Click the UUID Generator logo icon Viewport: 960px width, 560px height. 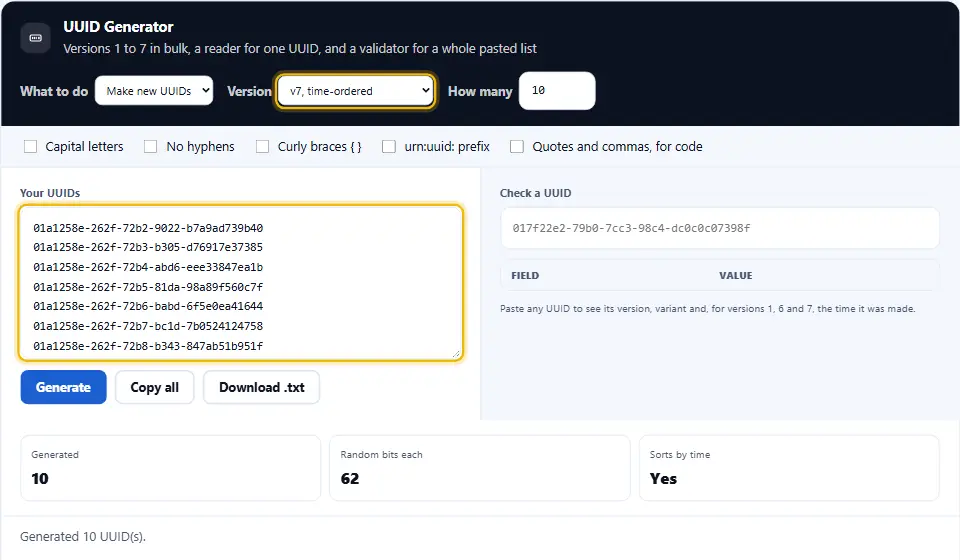(x=36, y=38)
